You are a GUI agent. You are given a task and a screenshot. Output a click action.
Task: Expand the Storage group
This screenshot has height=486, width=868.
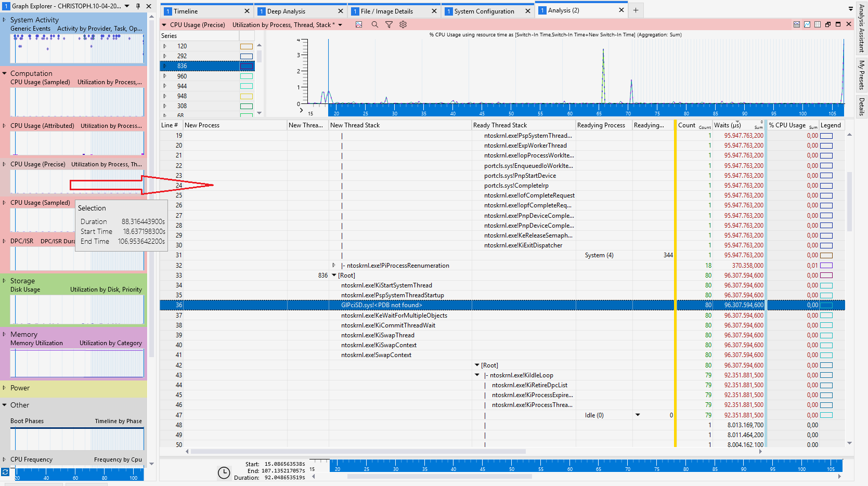[x=4, y=281]
